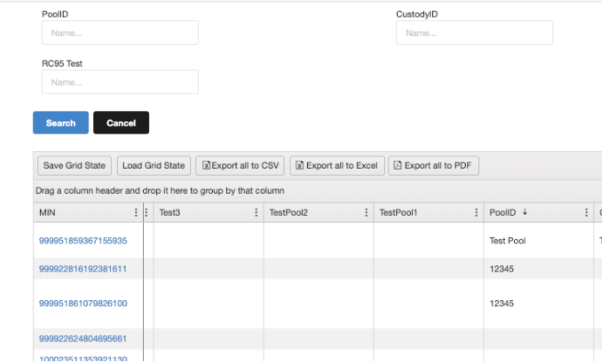609x364 pixels.
Task: Click the PoolID descending sort arrow
Action: pos(524,213)
